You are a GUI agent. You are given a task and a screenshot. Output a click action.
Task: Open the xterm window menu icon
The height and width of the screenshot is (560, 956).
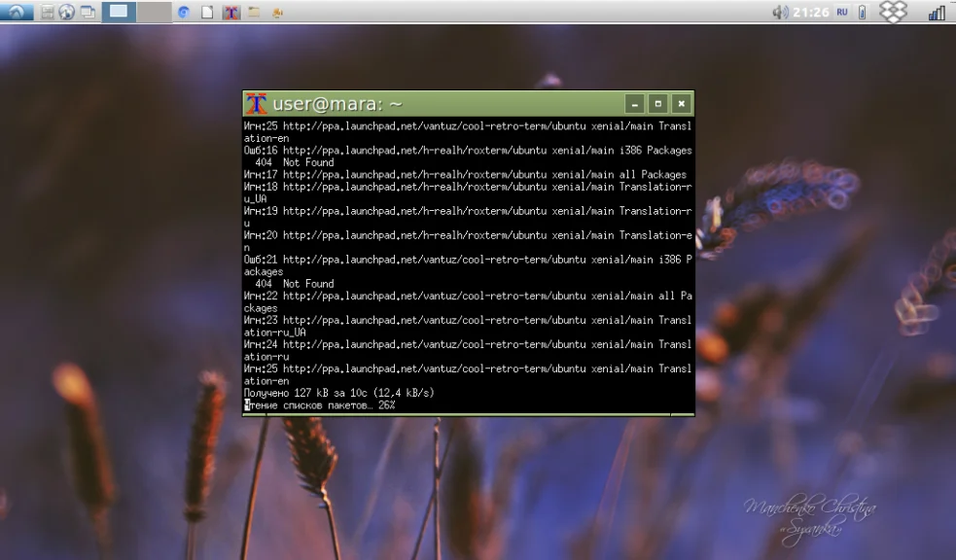coord(256,104)
